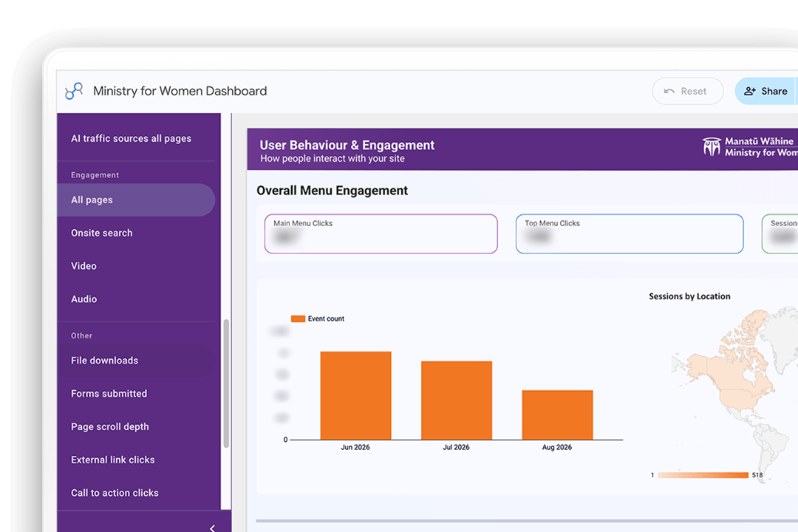This screenshot has height=532, width=798.
Task: Click the Ministry for Women Dashboard title
Action: 180,91
